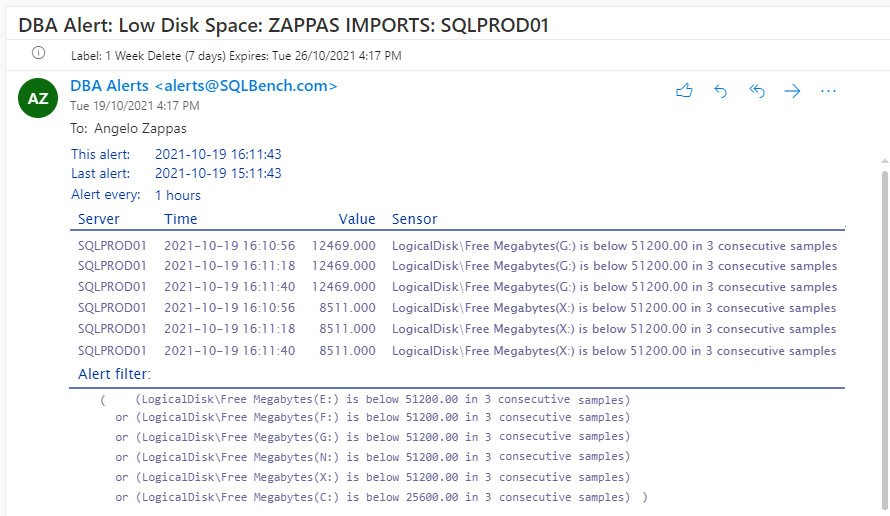This screenshot has width=890, height=516.
Task: Click recipient name Angelo Zappas
Action: click(140, 128)
